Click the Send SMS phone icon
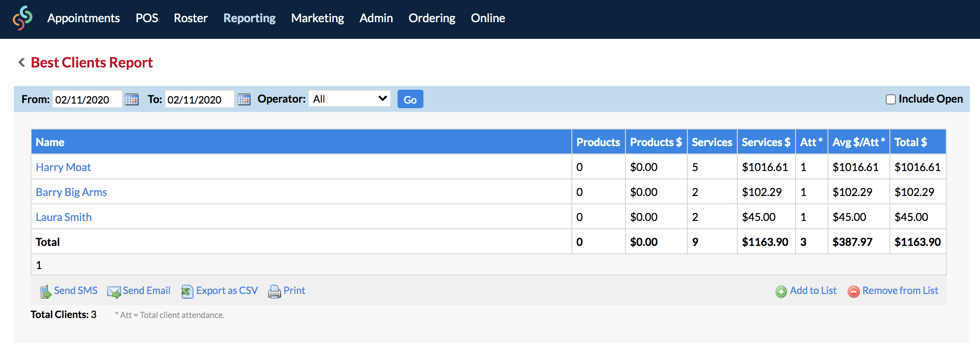 [x=45, y=291]
